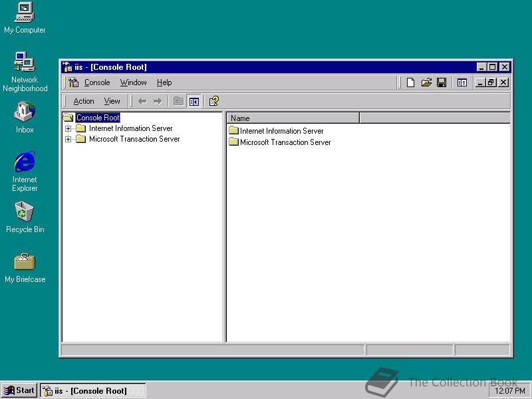
Task: Toggle the Show/Hide scope pane button
Action: pos(194,101)
